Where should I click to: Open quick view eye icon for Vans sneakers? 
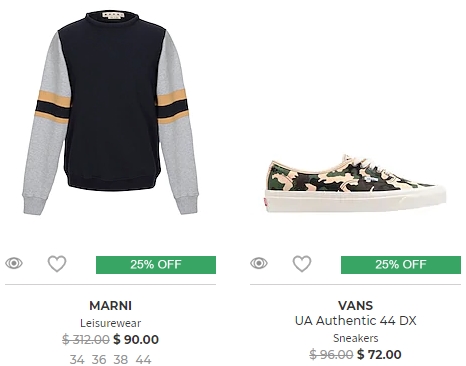(259, 263)
